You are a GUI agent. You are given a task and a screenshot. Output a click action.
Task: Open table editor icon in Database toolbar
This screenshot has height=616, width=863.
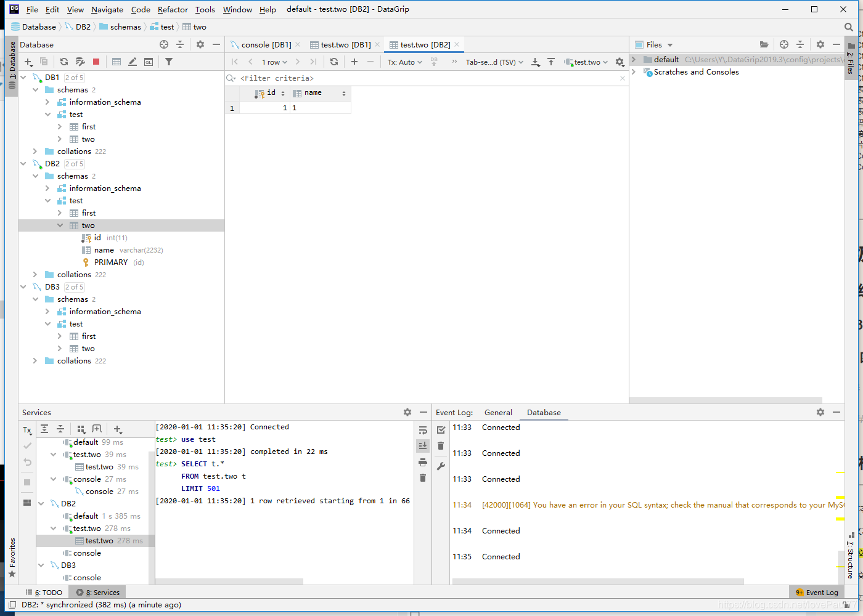117,62
